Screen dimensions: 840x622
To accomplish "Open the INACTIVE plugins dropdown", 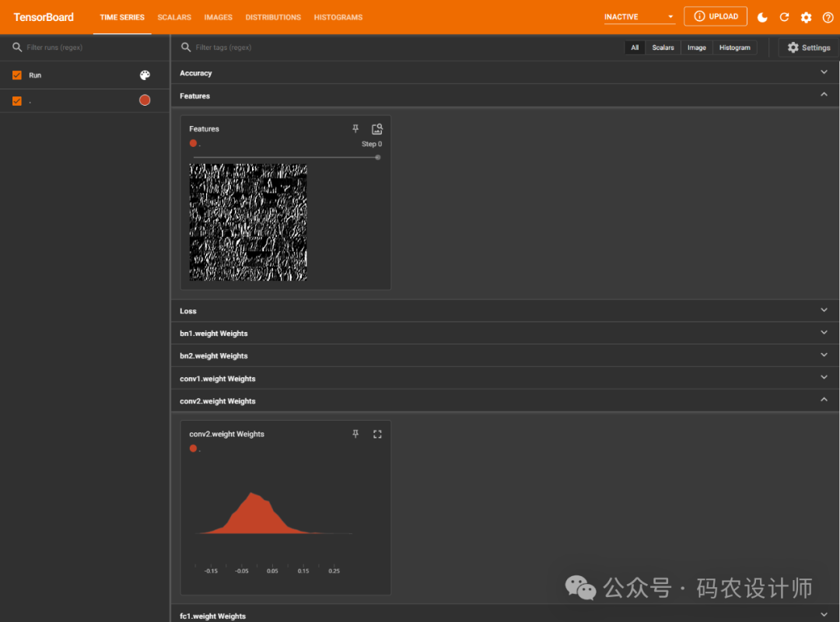I will coord(639,17).
